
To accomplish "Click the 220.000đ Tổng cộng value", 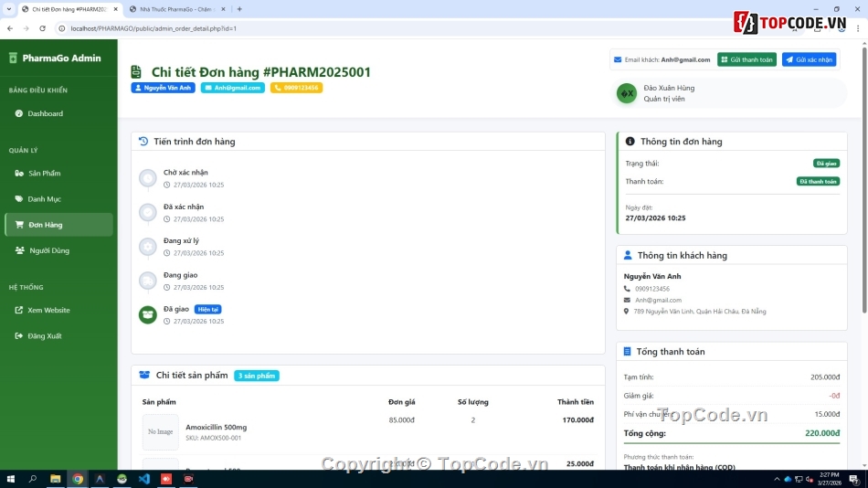I will (822, 433).
